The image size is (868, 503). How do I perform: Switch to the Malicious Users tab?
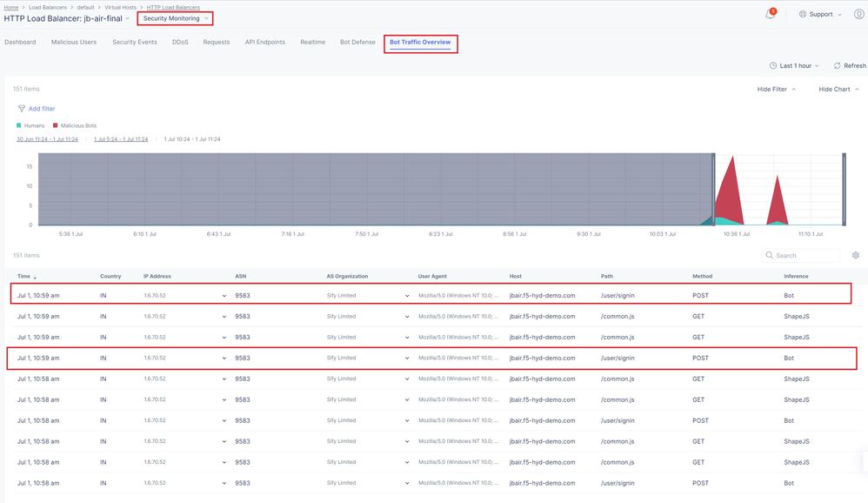[74, 42]
